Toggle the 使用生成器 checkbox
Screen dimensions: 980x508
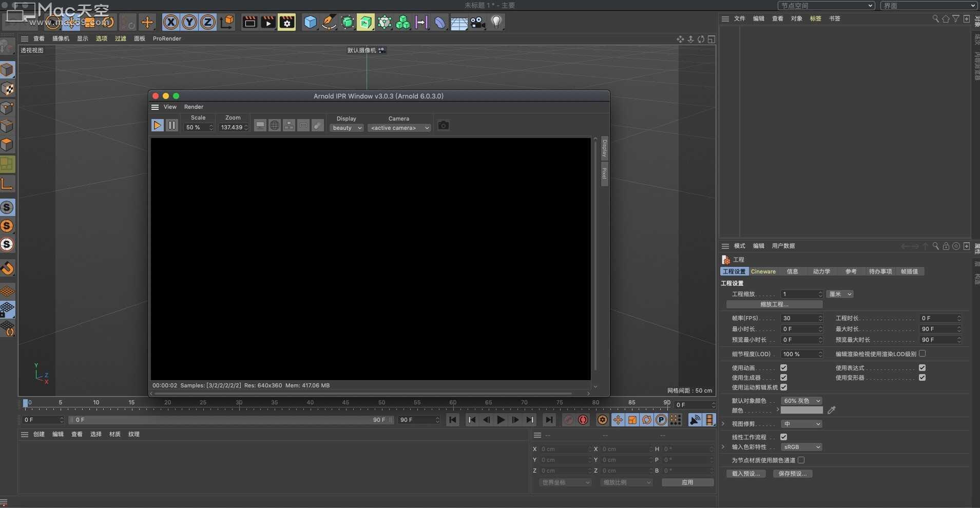tap(783, 377)
